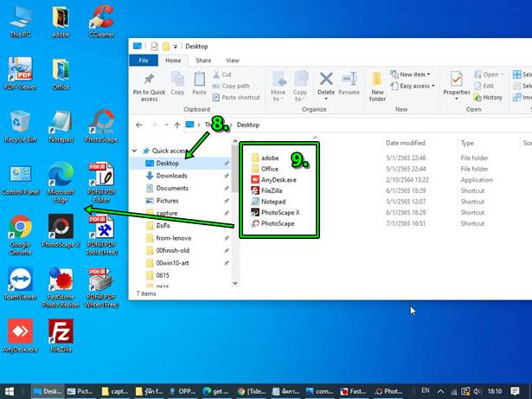Open the Open button dropdown in ribbon
The height and width of the screenshot is (399, 532).
(502, 74)
